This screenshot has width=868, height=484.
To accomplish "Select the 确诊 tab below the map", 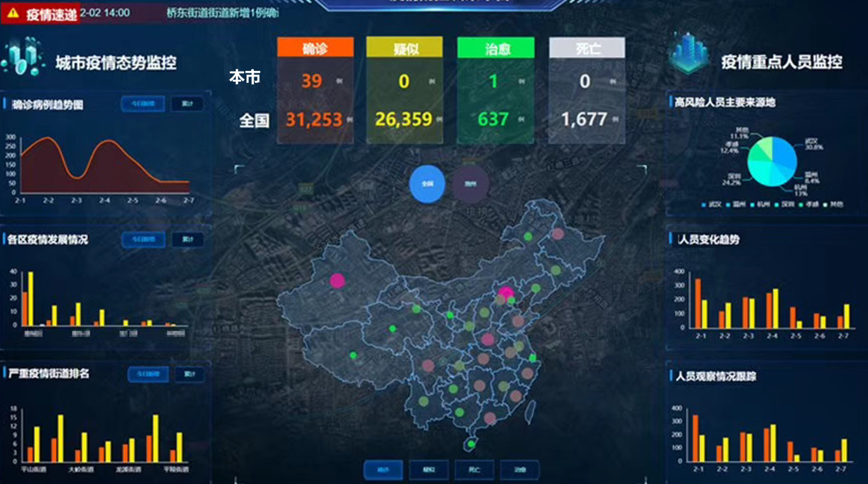I will (x=383, y=470).
